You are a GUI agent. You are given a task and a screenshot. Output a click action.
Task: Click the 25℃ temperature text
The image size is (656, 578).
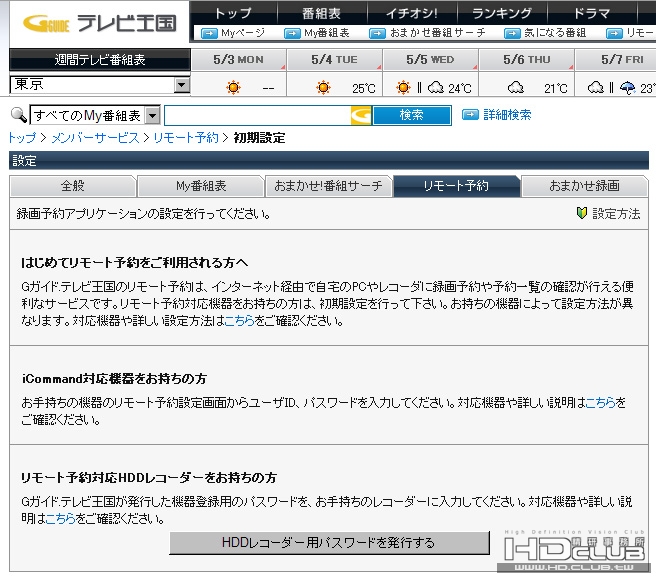click(364, 89)
